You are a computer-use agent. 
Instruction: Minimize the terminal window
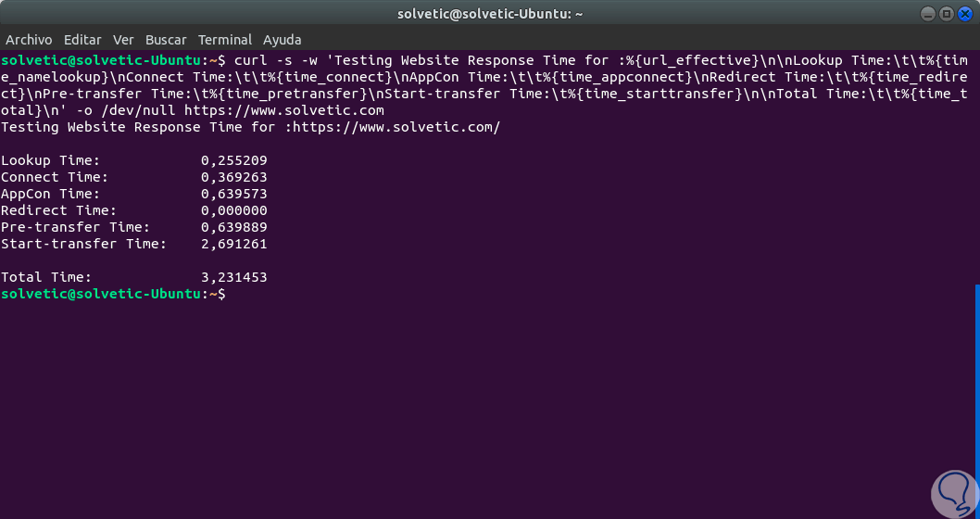(929, 14)
